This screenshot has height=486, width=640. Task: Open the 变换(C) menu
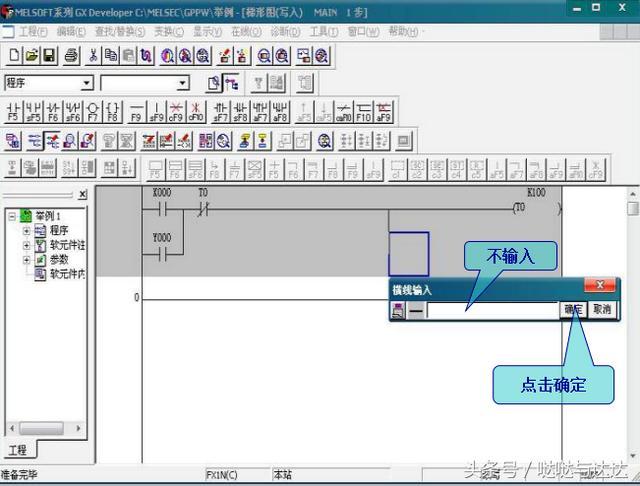click(169, 32)
